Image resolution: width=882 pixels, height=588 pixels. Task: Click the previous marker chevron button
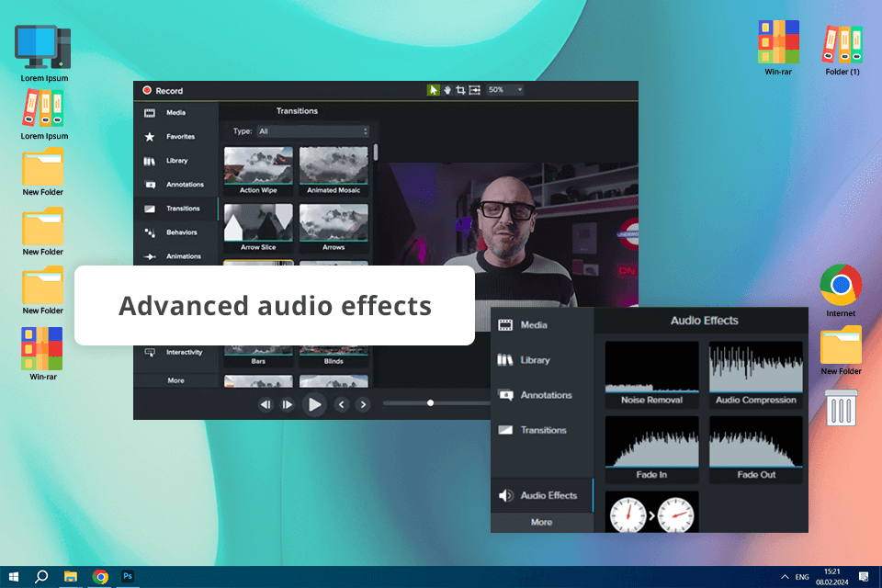tap(342, 404)
